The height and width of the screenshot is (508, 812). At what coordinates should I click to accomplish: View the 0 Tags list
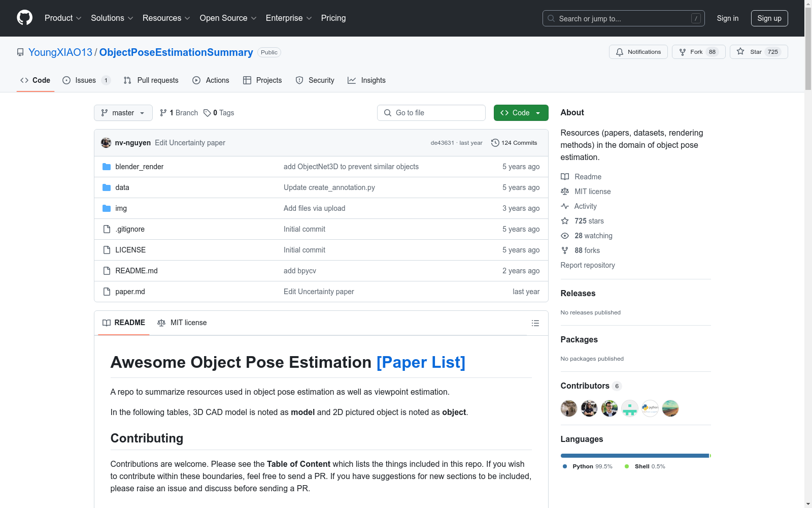pyautogui.click(x=219, y=113)
